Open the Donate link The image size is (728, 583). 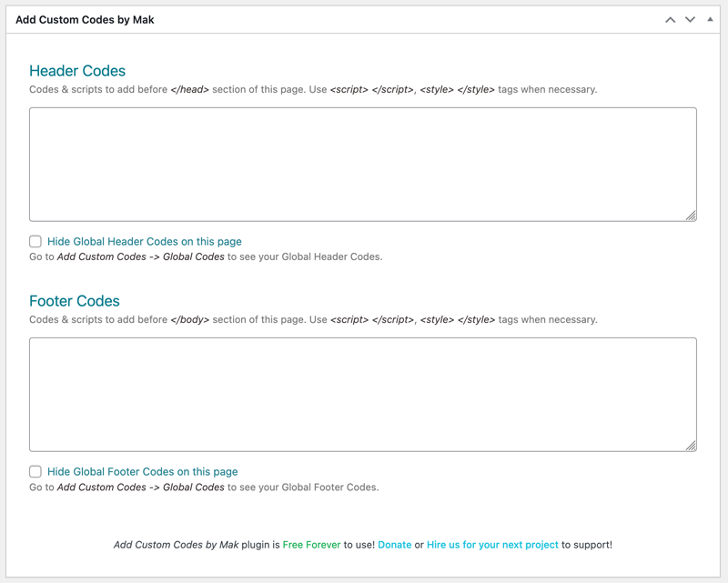tap(395, 545)
